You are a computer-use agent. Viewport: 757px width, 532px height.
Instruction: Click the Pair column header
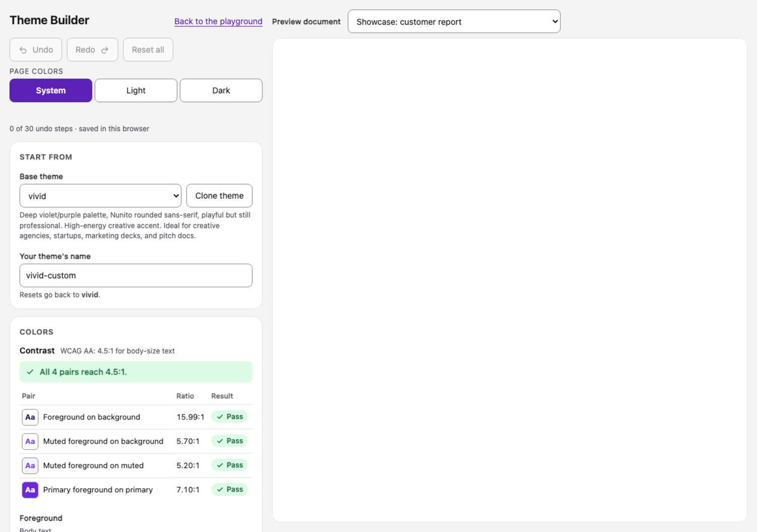point(29,396)
